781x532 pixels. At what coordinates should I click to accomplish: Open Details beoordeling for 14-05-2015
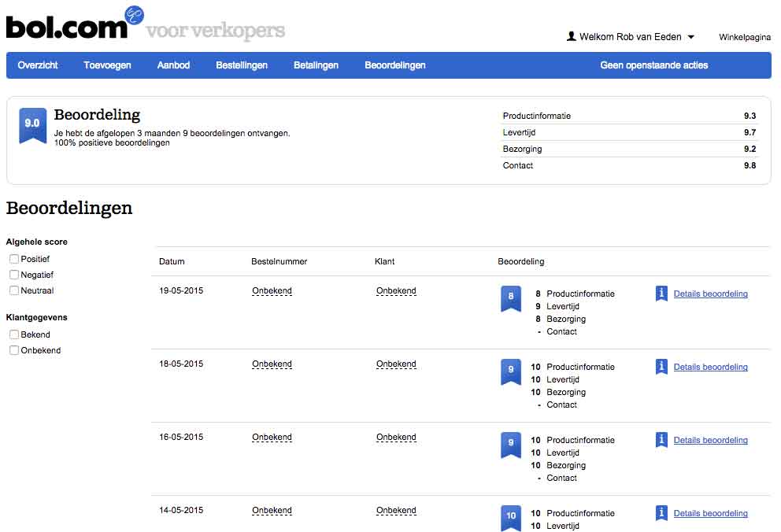[x=710, y=513]
